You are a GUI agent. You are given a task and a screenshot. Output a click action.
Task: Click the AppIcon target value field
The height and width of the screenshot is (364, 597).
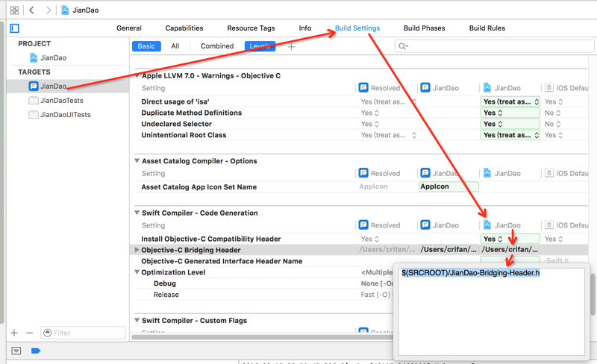tap(448, 186)
